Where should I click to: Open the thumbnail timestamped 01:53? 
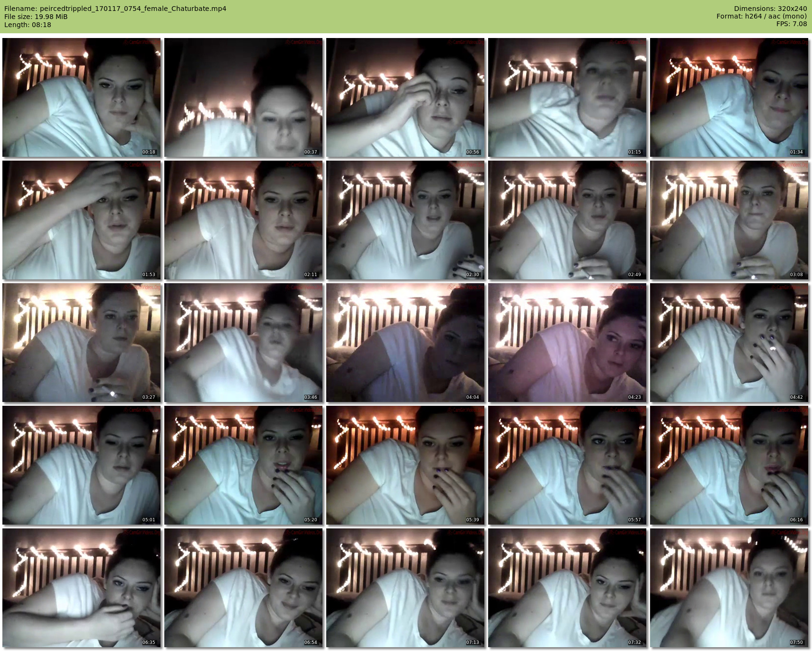click(x=82, y=220)
